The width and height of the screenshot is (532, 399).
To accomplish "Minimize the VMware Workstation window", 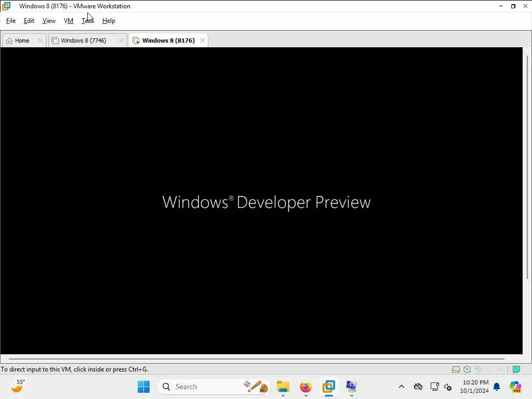I will tap(501, 6).
